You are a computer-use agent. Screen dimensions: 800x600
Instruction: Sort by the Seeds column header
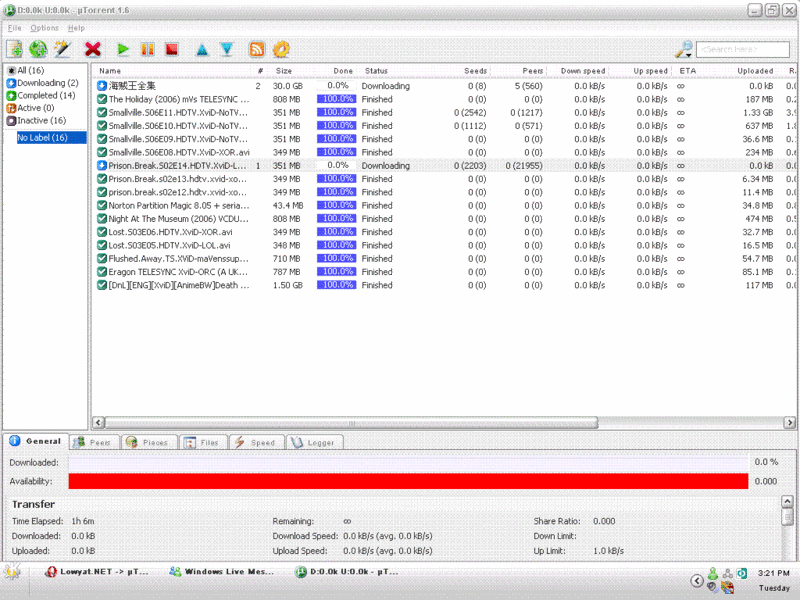coord(475,71)
